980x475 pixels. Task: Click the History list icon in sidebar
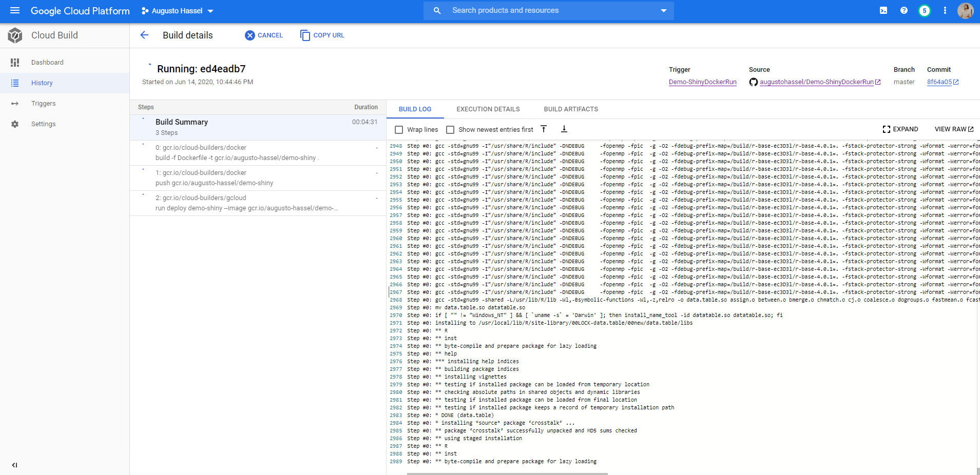tap(15, 83)
